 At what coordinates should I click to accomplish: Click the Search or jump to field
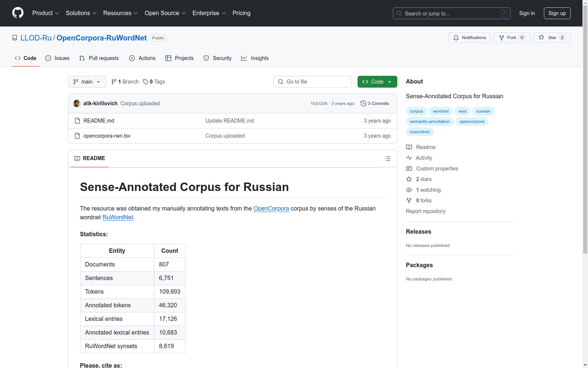(x=452, y=13)
